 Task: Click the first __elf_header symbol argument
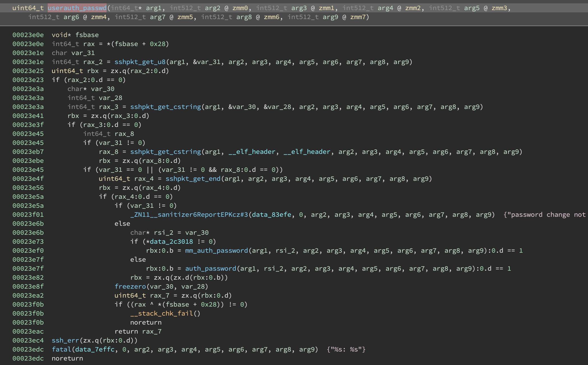[x=252, y=152]
